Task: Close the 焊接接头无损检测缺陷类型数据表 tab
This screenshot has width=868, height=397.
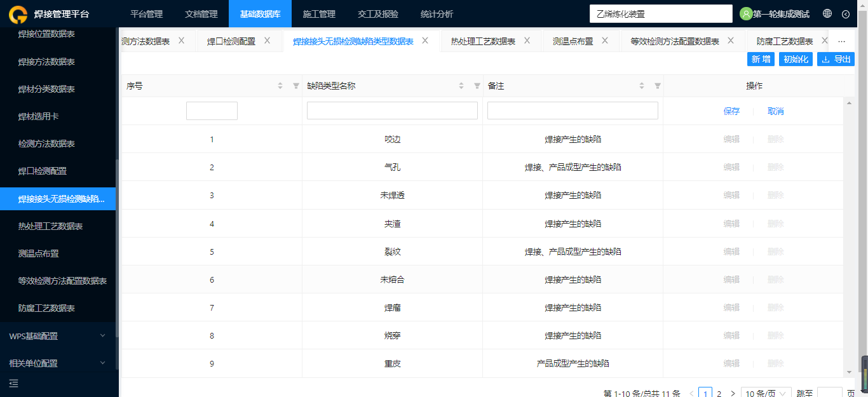Action: coord(425,41)
